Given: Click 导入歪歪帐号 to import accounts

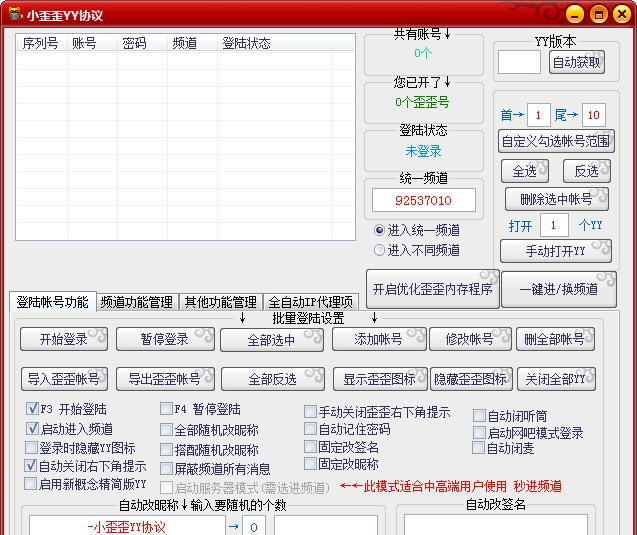Looking at the screenshot, I should [64, 379].
